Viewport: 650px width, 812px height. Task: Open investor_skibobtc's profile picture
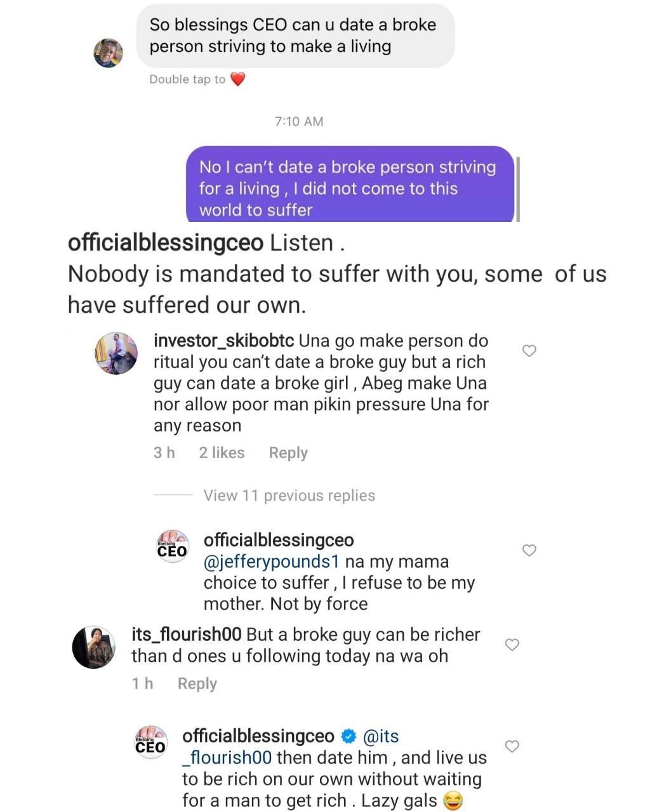pos(116,353)
